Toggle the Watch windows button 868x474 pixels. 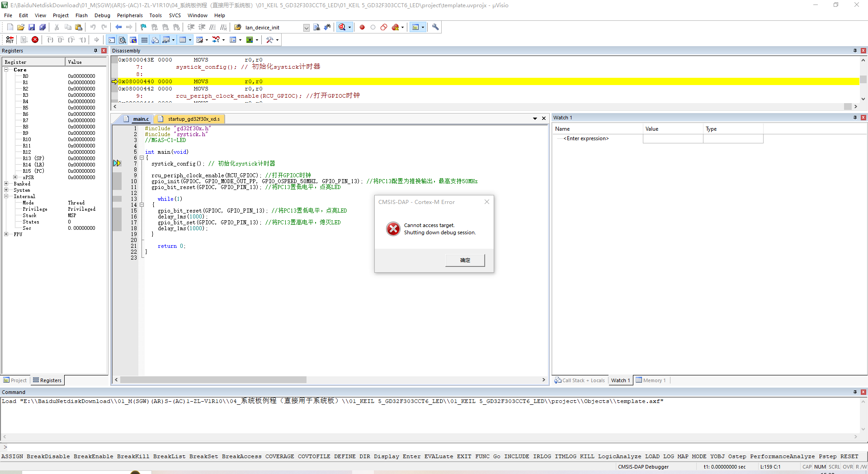pos(166,40)
